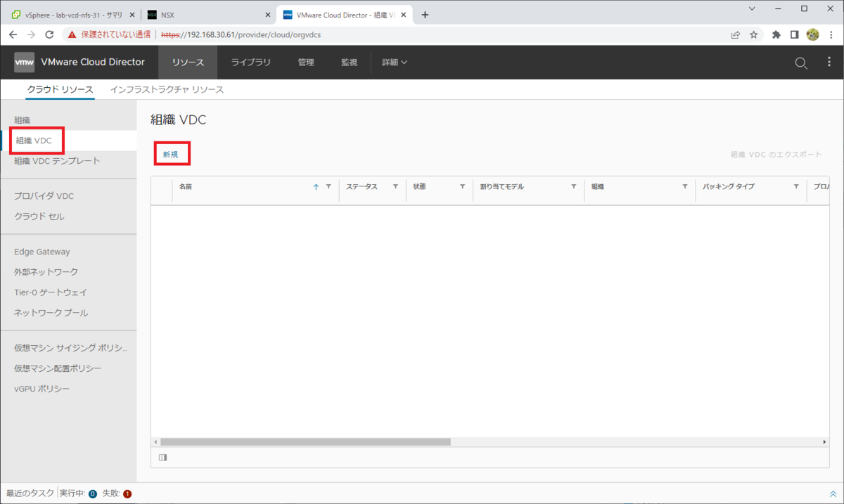
Task: Click the VMware Cloud Director vmw logo
Action: (x=24, y=62)
